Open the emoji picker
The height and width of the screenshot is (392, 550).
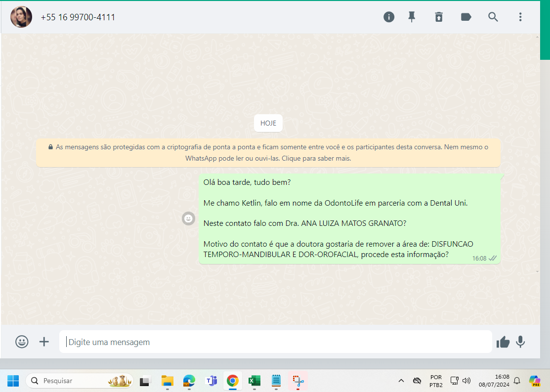click(x=22, y=342)
